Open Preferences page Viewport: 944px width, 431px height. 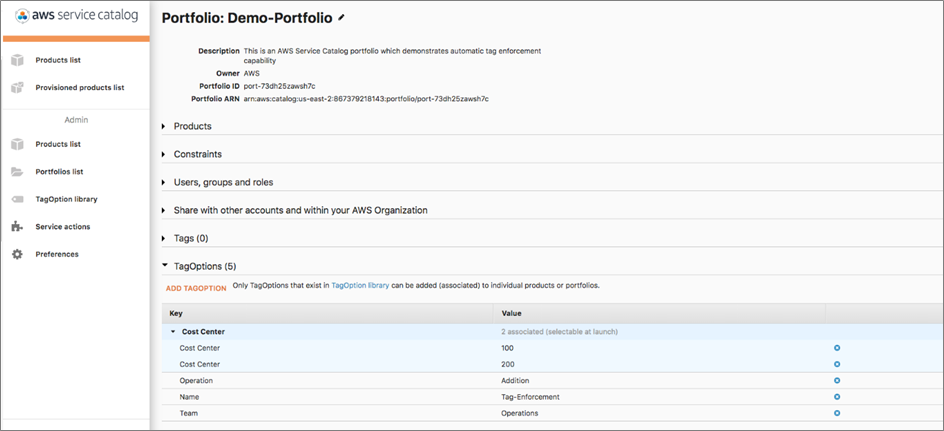[x=57, y=254]
